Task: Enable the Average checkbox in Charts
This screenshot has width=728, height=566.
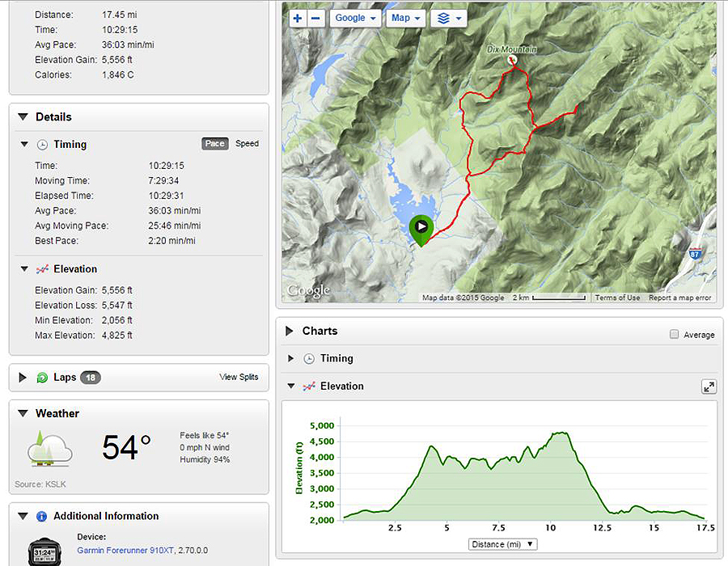Action: 674,334
